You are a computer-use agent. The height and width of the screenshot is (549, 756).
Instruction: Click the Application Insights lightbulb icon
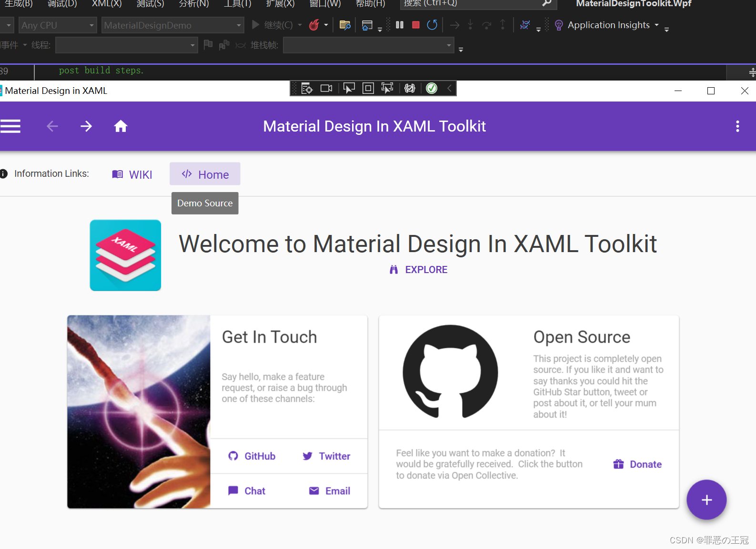[559, 25]
